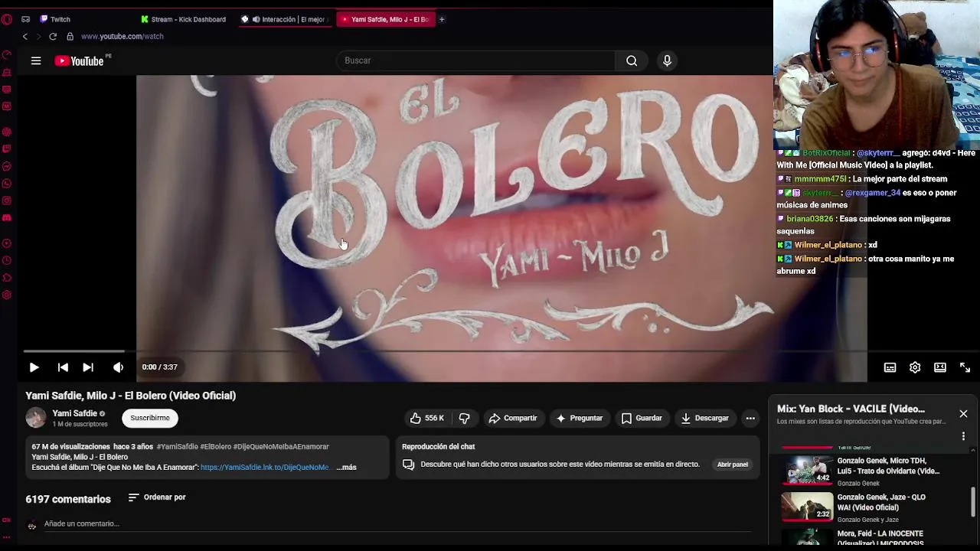Viewport: 980px width, 551px height.
Task: Toggle subtitles on the player
Action: (890, 367)
